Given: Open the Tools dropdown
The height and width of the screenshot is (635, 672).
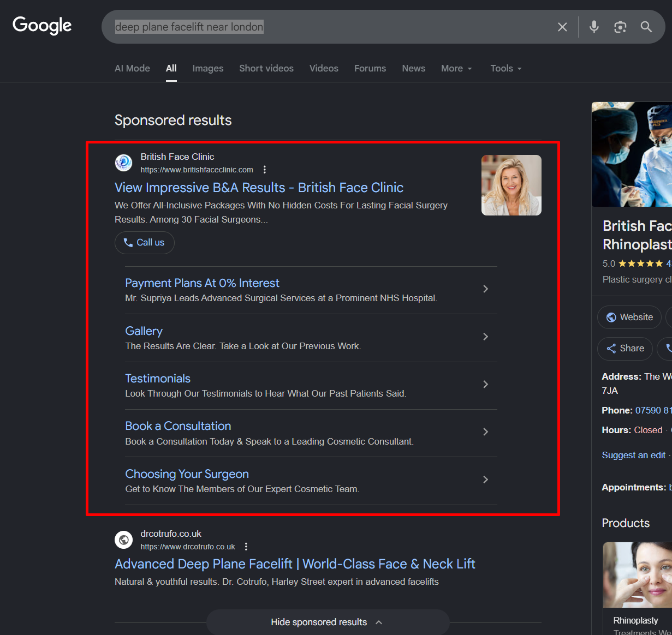Looking at the screenshot, I should (506, 69).
